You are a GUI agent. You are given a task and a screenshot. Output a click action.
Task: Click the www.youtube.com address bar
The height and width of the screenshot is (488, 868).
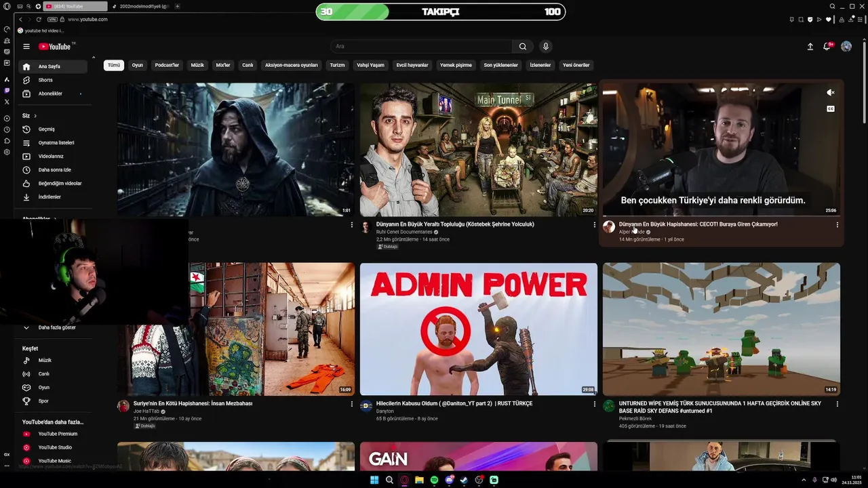pyautogui.click(x=87, y=19)
